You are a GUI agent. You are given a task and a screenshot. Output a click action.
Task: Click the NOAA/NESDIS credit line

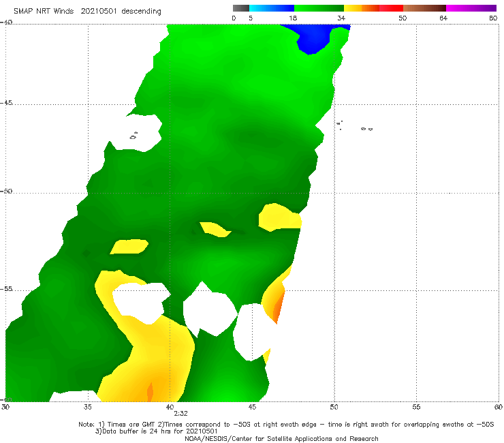click(x=281, y=439)
